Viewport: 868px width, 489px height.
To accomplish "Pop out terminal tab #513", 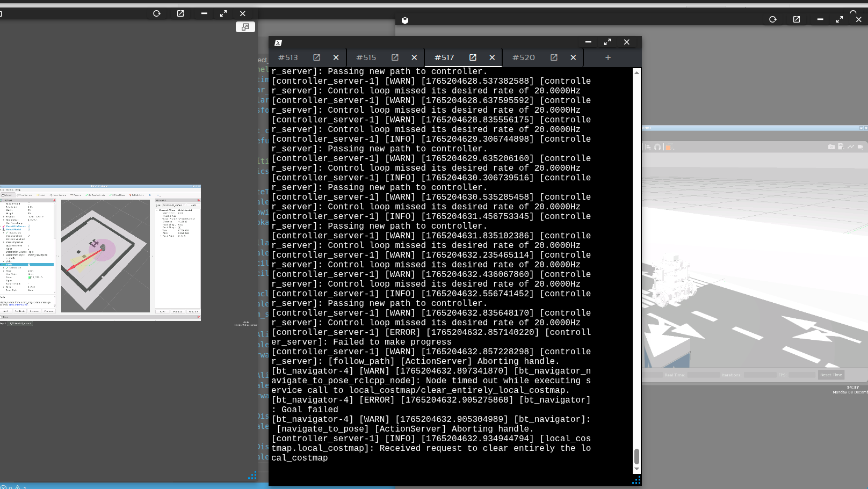I will [x=316, y=57].
